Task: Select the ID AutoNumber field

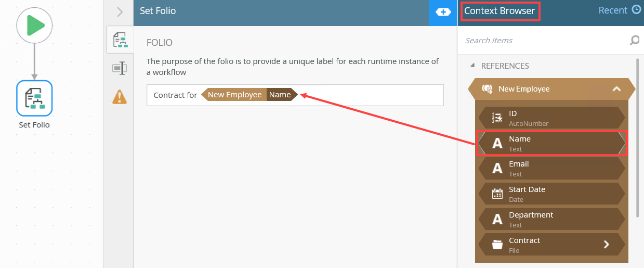Action: coord(551,118)
